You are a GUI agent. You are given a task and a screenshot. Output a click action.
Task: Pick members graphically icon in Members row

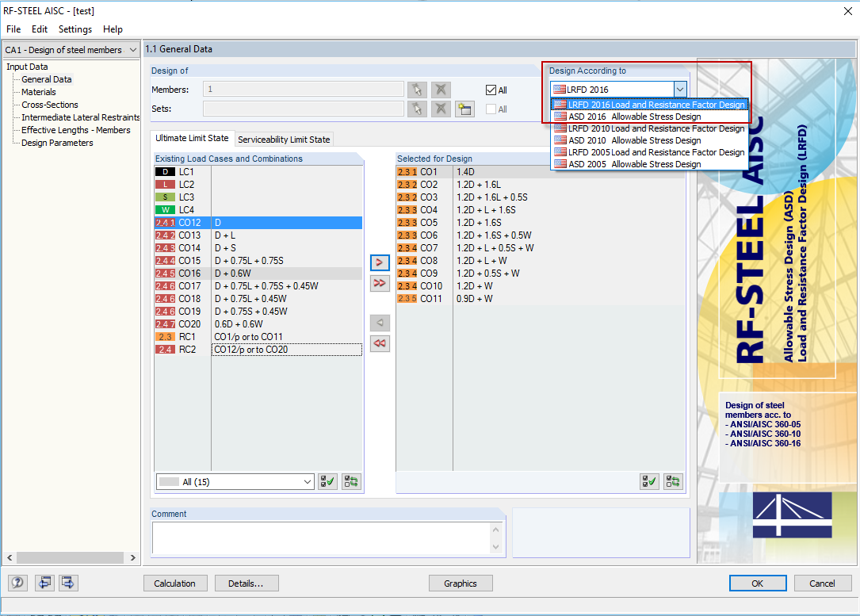pos(417,90)
